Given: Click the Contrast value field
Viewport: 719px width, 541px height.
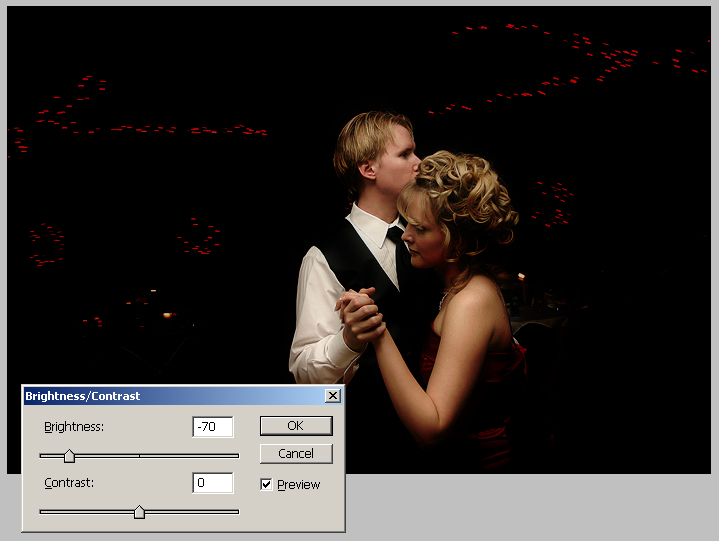Looking at the screenshot, I should [213, 483].
